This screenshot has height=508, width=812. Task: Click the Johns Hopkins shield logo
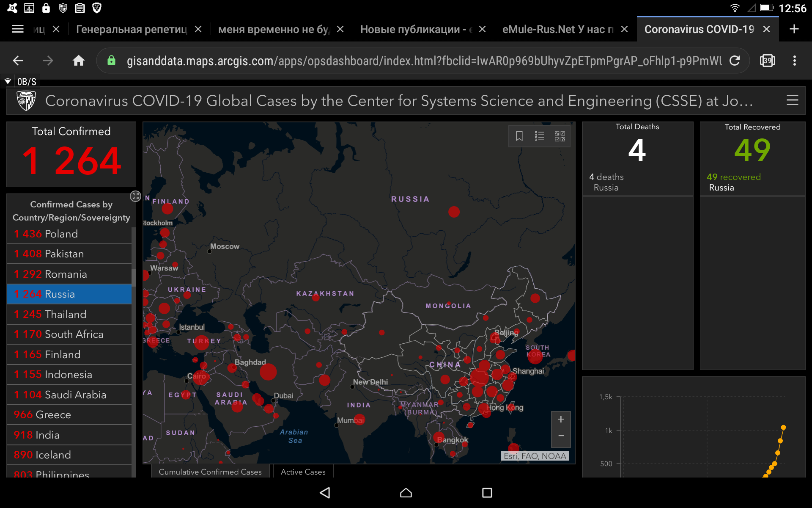pyautogui.click(x=26, y=101)
